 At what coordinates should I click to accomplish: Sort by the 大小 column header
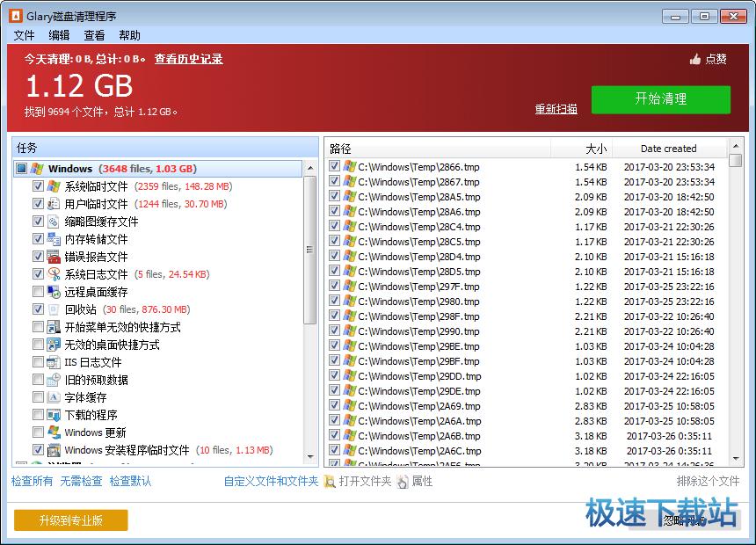(x=580, y=149)
